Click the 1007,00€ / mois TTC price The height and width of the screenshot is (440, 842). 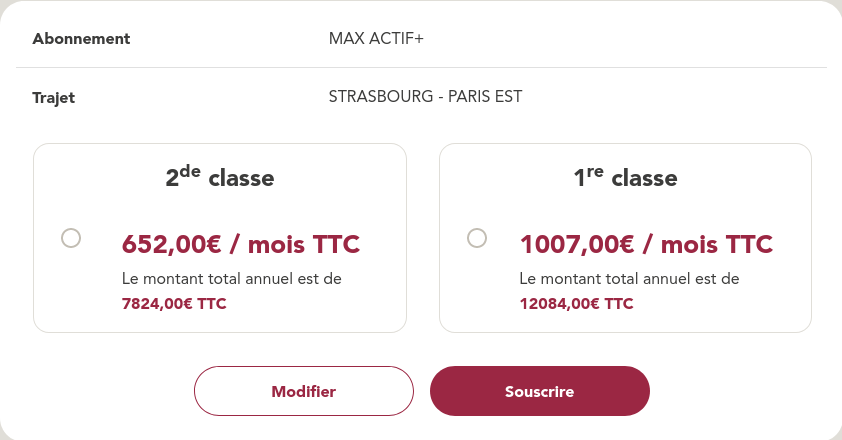pyautogui.click(x=646, y=244)
